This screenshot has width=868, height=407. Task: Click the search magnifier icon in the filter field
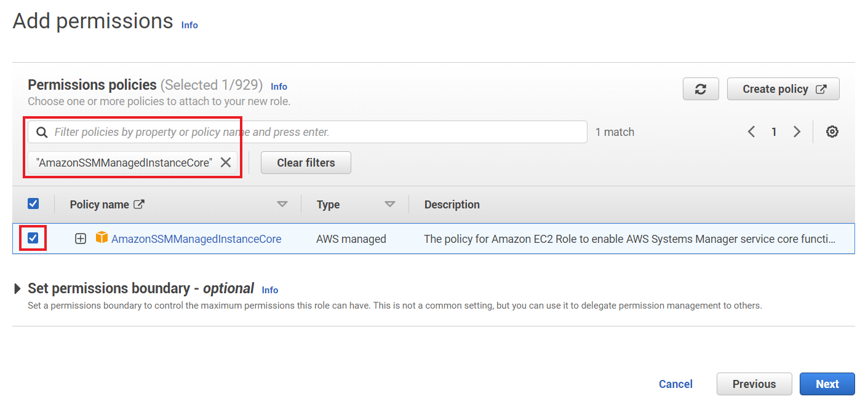42,132
